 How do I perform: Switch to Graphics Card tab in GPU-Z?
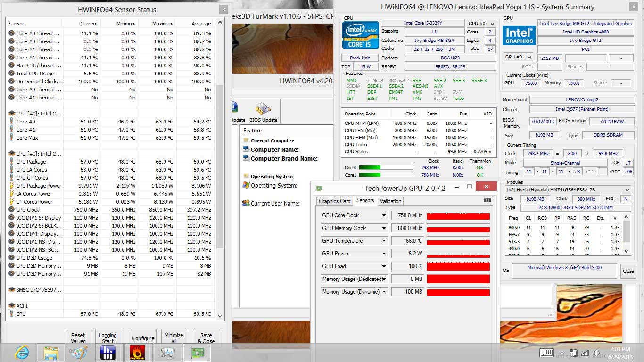335,201
